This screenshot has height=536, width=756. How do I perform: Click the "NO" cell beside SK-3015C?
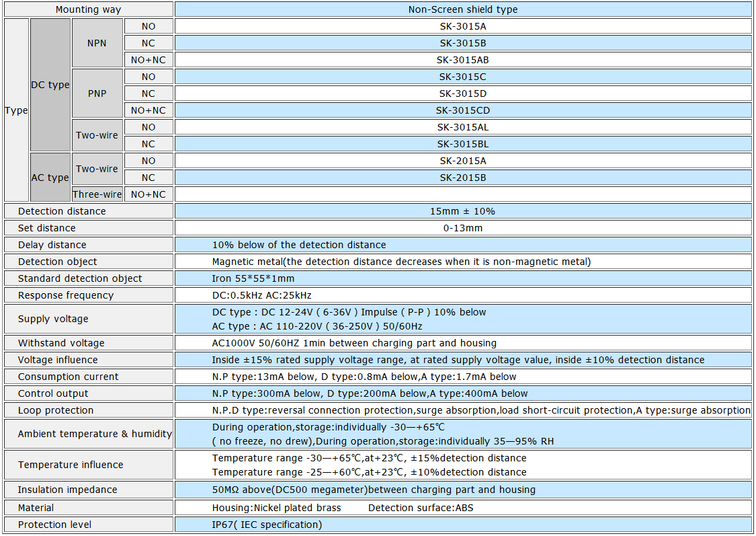[x=149, y=77]
